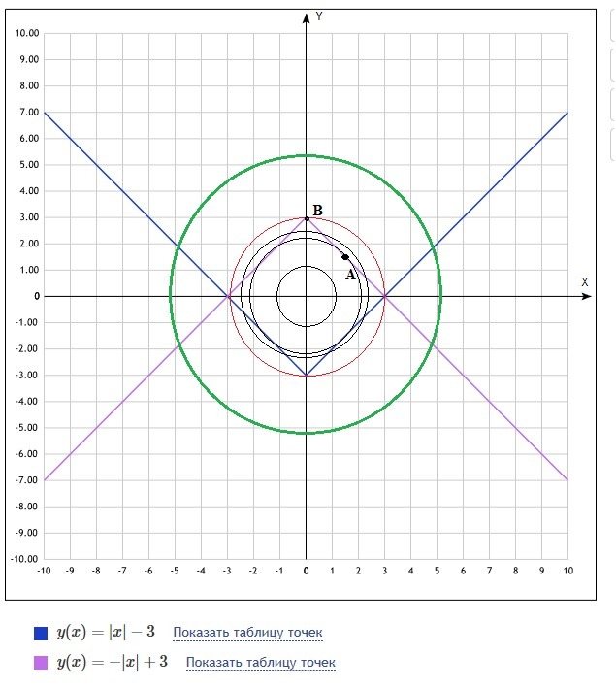
Task: Click the -10 label on the horizontal axis
Action: 44,571
